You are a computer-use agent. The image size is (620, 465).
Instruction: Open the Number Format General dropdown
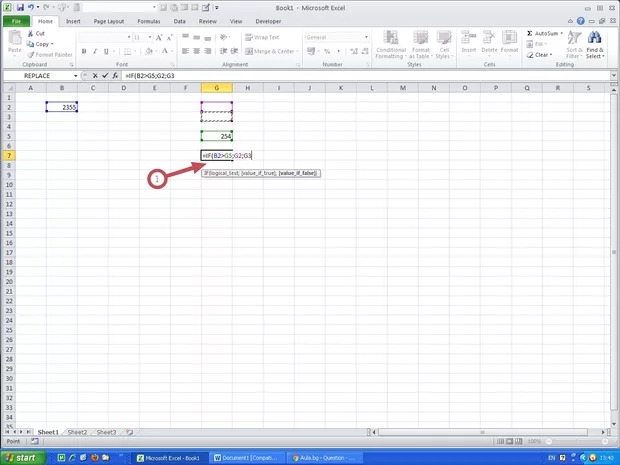pos(366,37)
